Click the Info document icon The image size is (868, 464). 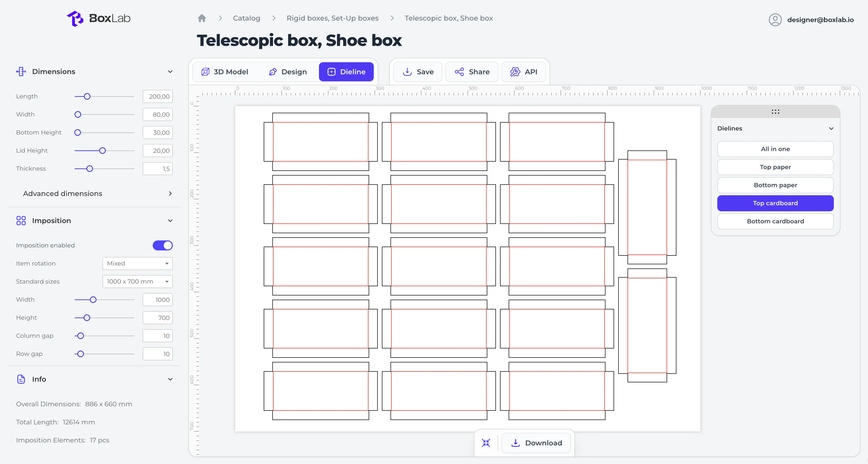21,379
